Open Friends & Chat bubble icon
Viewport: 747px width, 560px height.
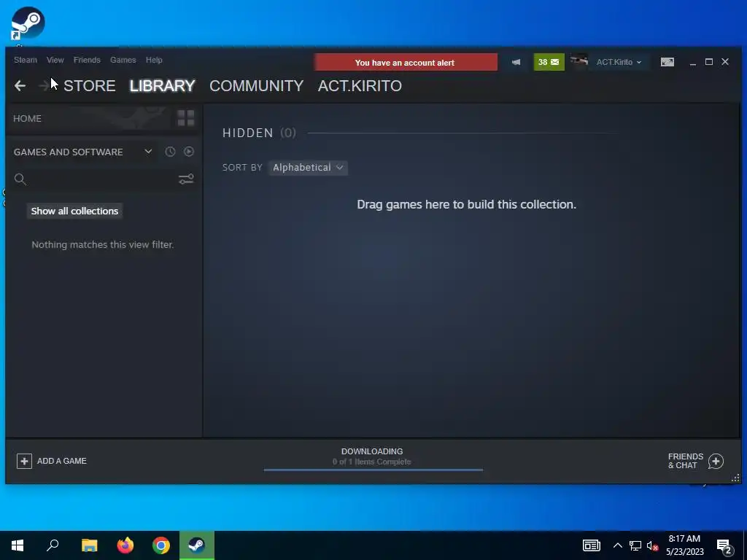(x=716, y=461)
